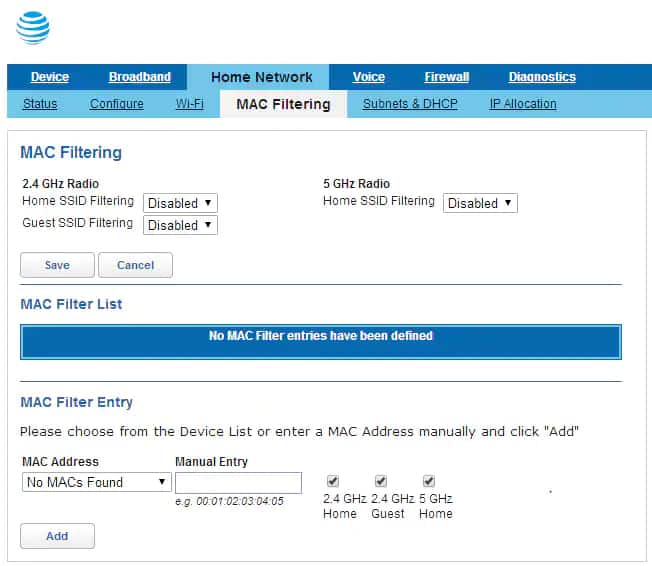Open the Voice tab
This screenshot has width=652, height=566.
coord(369,77)
